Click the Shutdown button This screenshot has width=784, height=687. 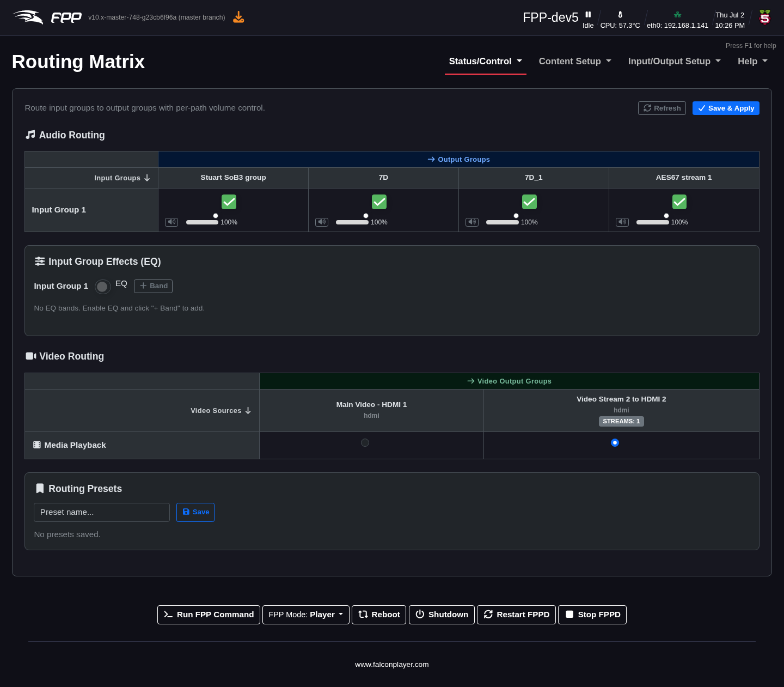pyautogui.click(x=442, y=615)
